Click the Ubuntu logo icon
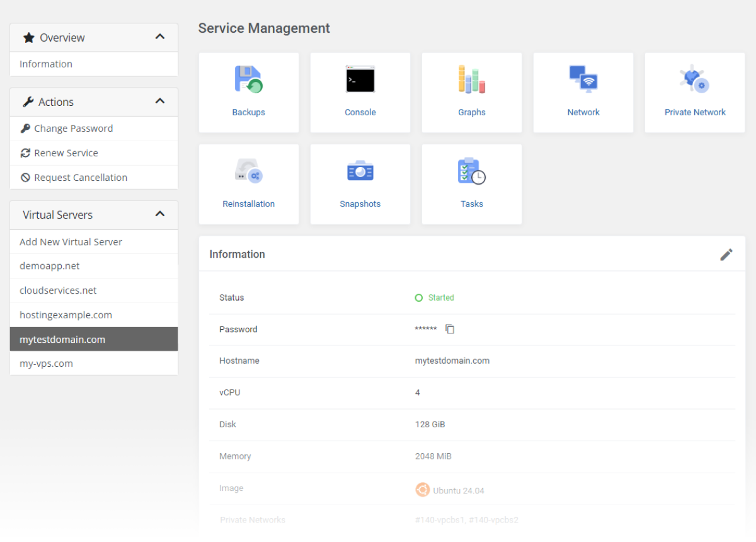Viewport: 756px width, 542px height. point(422,490)
